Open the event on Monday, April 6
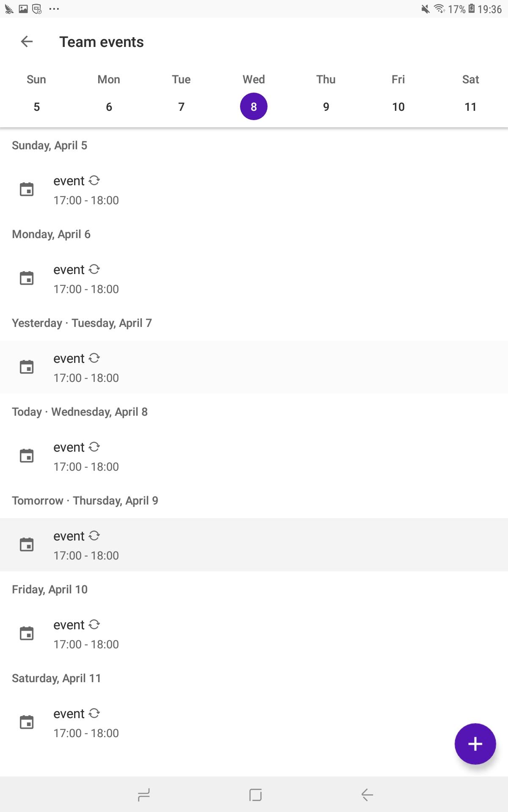 (254, 278)
